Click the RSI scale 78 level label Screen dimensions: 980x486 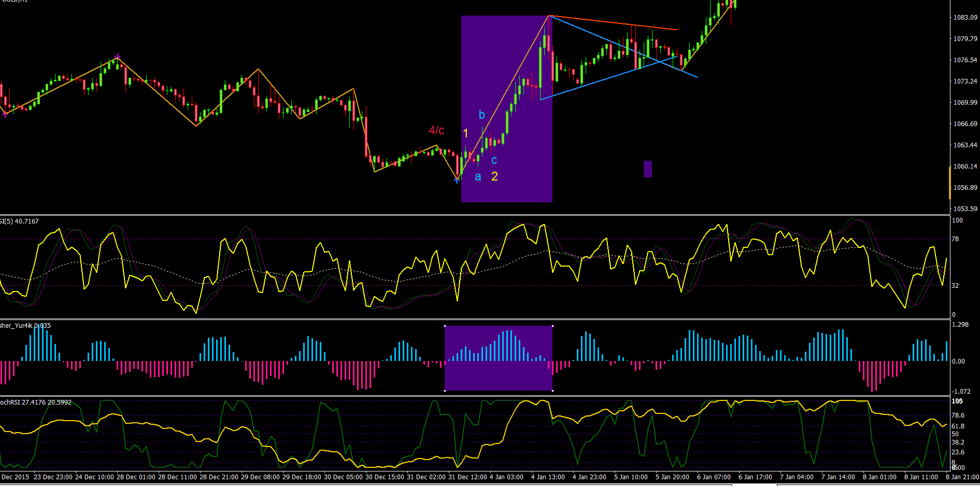(x=955, y=239)
